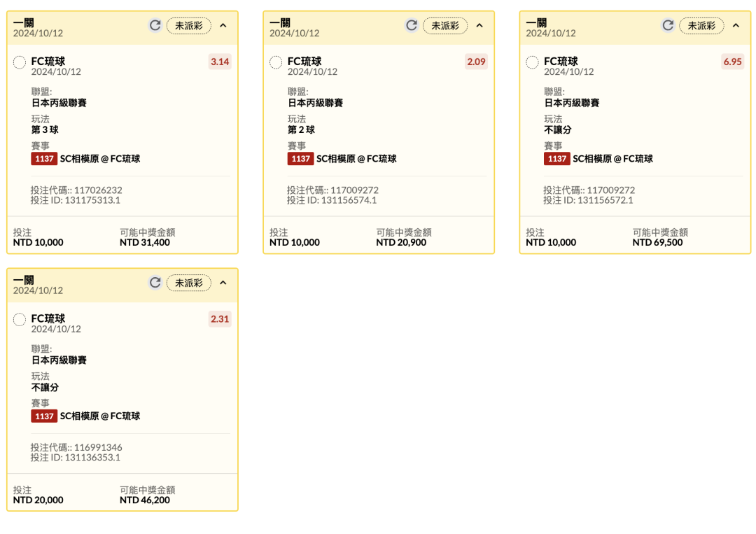Click the 6.95 odds badge
The image size is (756, 534).
[733, 62]
